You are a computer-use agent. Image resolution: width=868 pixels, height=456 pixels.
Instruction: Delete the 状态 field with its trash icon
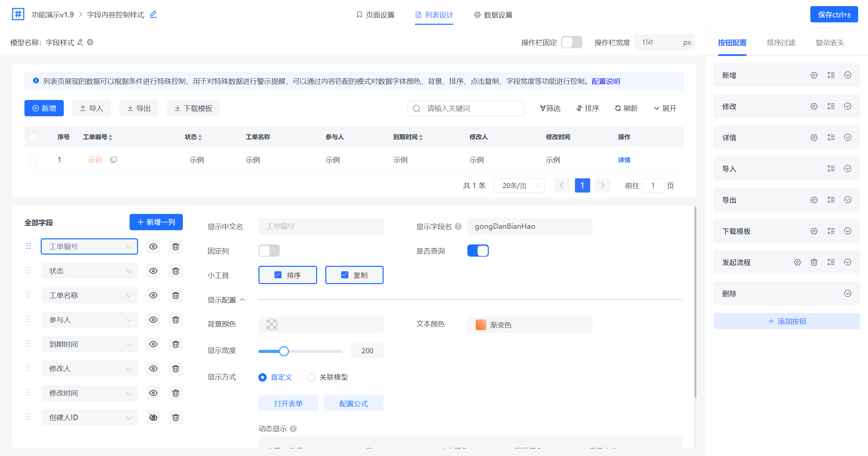175,271
